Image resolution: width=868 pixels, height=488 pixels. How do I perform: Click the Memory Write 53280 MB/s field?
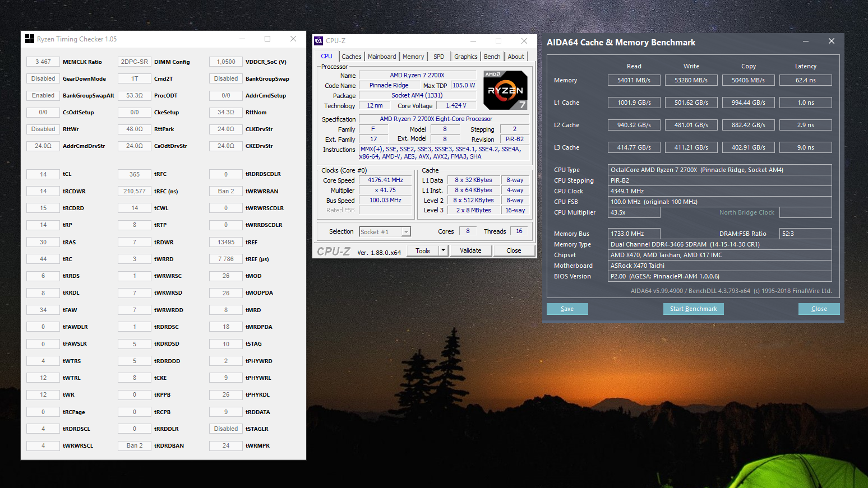pyautogui.click(x=691, y=80)
